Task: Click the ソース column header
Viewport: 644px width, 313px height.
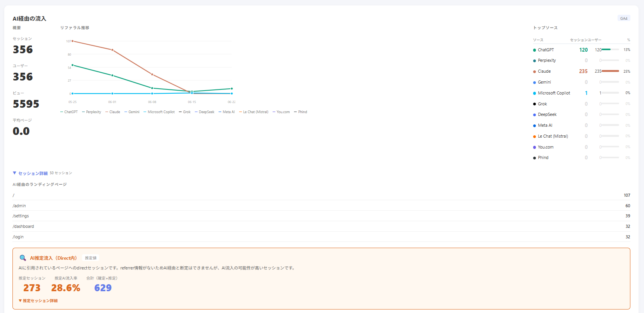Action: pos(538,40)
